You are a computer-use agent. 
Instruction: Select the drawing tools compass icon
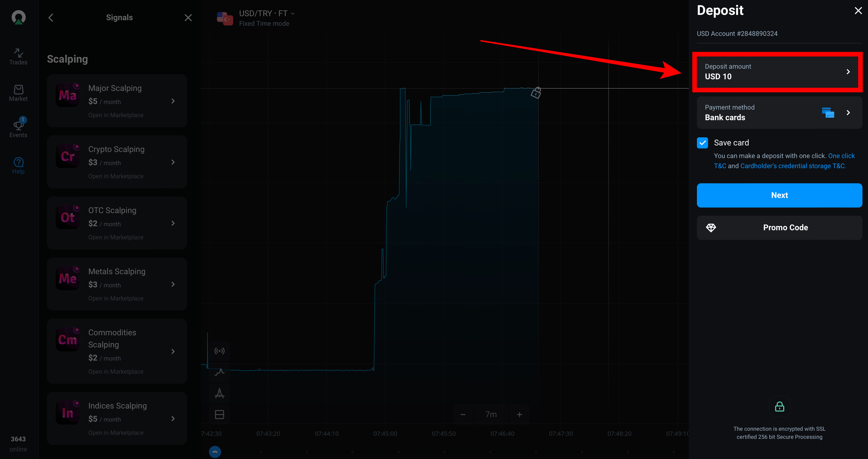[x=219, y=393]
